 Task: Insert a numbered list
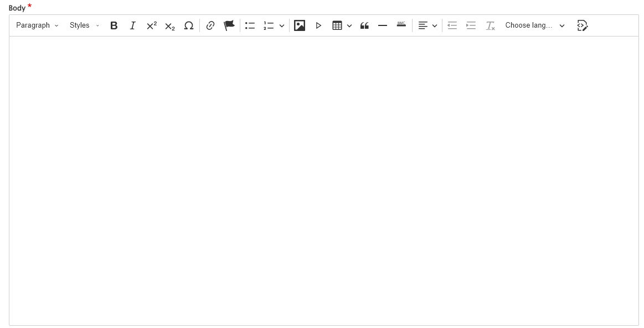269,25
